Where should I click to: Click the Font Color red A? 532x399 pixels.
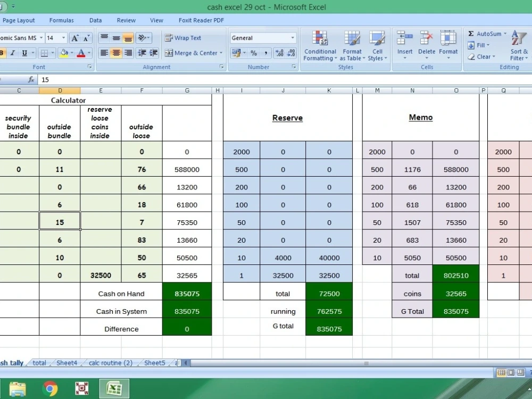81,53
